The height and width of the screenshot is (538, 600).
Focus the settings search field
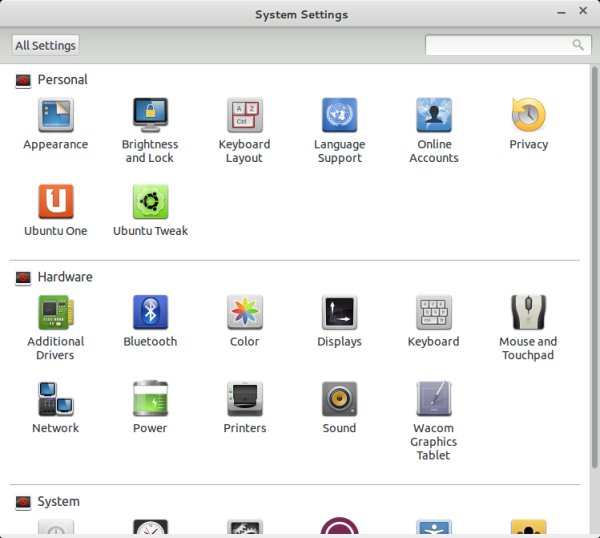click(508, 45)
